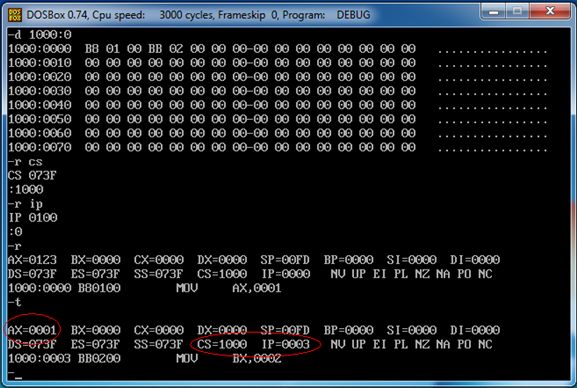Screen dimensions: 577x388
Task: Click the '-d 1000:0' command line
Action: pos(39,35)
